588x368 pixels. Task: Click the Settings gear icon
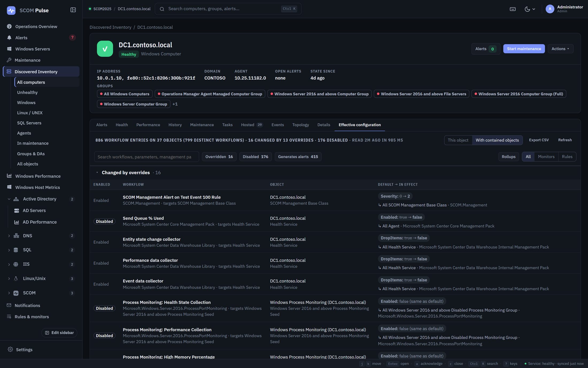(x=10, y=349)
